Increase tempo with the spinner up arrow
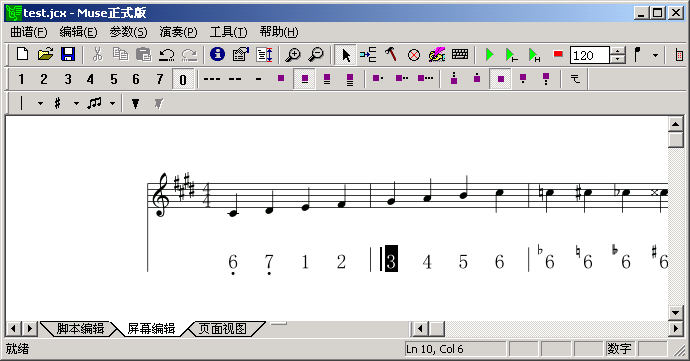The height and width of the screenshot is (361, 690). click(x=618, y=51)
